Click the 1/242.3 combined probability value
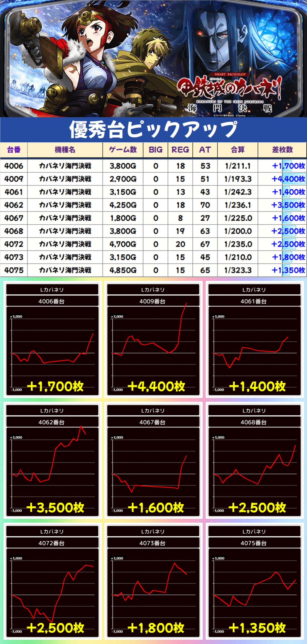Image resolution: width=307 pixels, height=644 pixels. (238, 192)
